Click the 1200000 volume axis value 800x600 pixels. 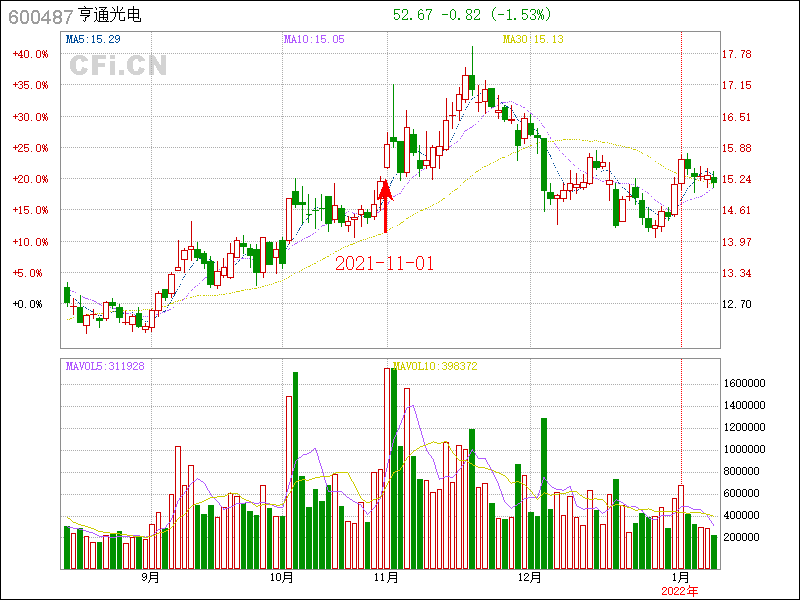[x=744, y=427]
